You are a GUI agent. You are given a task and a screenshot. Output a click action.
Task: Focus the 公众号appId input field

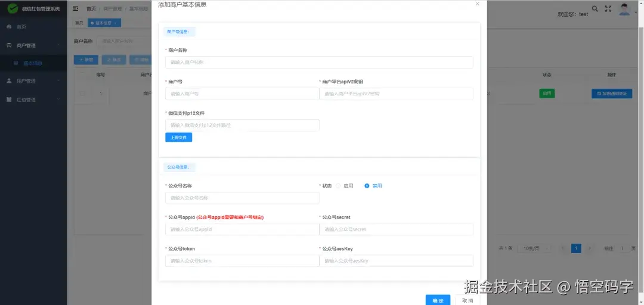coord(242,229)
